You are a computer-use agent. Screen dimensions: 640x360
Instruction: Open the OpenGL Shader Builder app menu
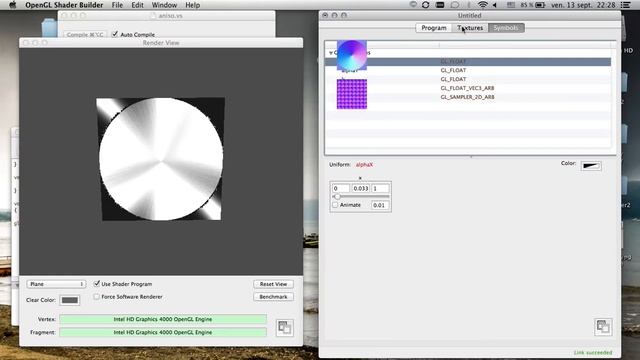(x=64, y=5)
